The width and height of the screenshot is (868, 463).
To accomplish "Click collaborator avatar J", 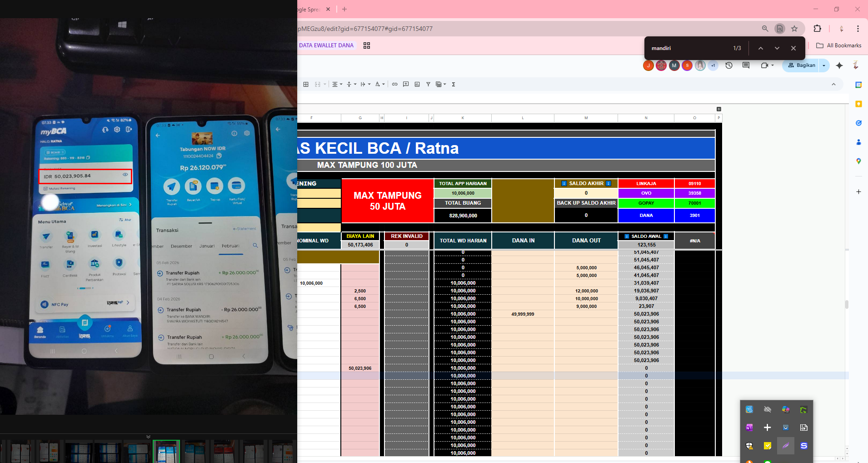I will pyautogui.click(x=649, y=65).
